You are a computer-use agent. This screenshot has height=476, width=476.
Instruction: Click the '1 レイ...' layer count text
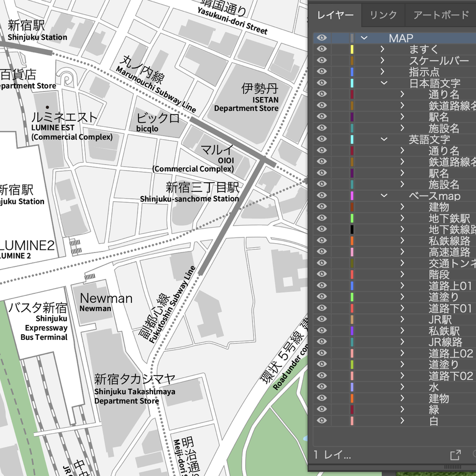[x=332, y=455]
